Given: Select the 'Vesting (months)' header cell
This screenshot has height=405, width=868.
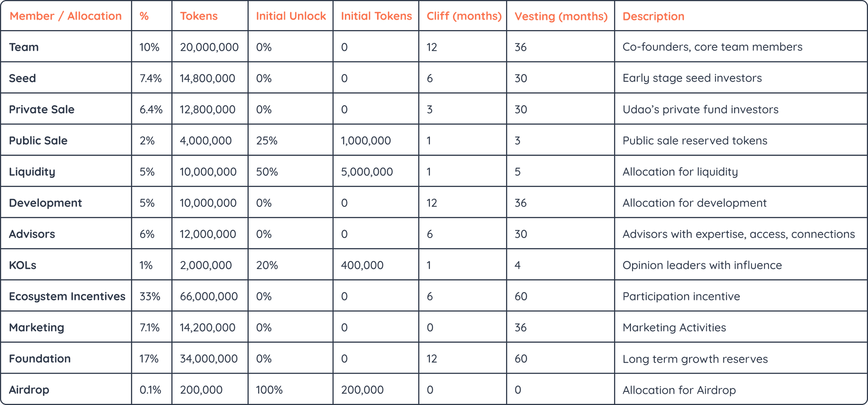Looking at the screenshot, I should pos(561,16).
